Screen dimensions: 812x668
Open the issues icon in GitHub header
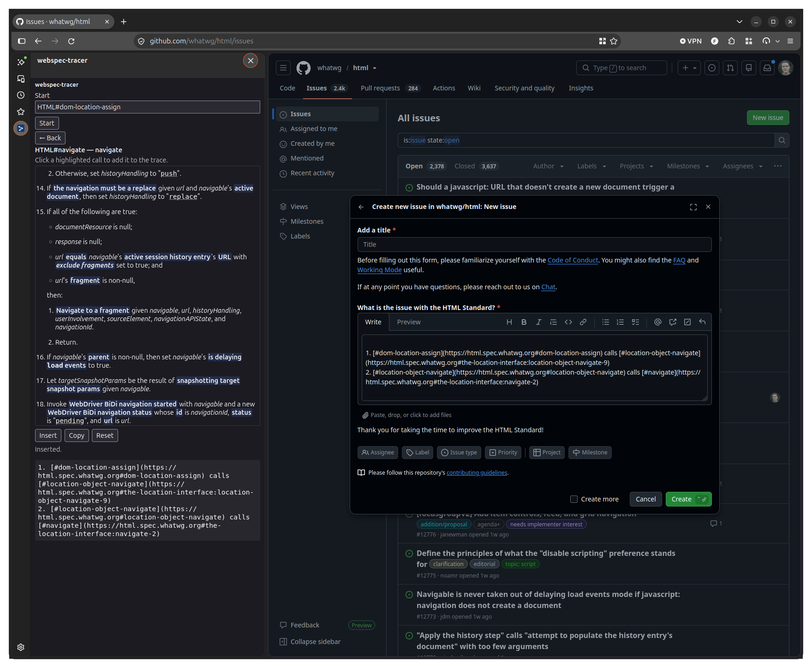point(712,68)
